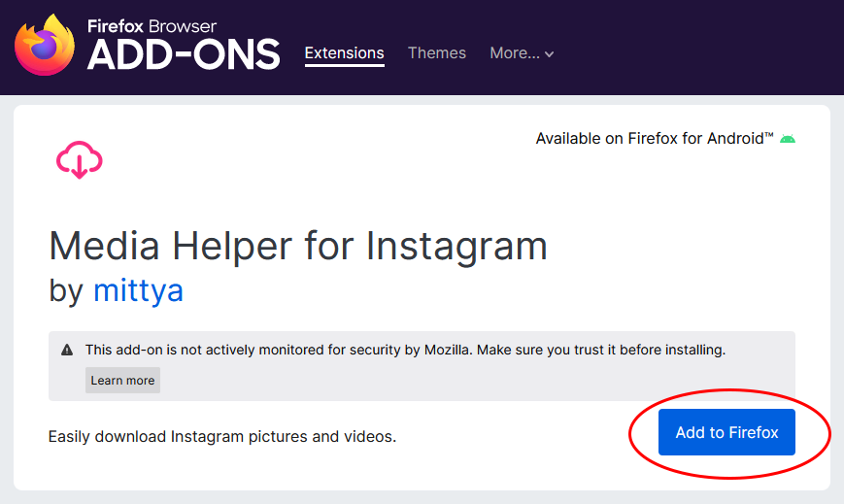Click the Available on Firefox for Android label

(x=650, y=139)
